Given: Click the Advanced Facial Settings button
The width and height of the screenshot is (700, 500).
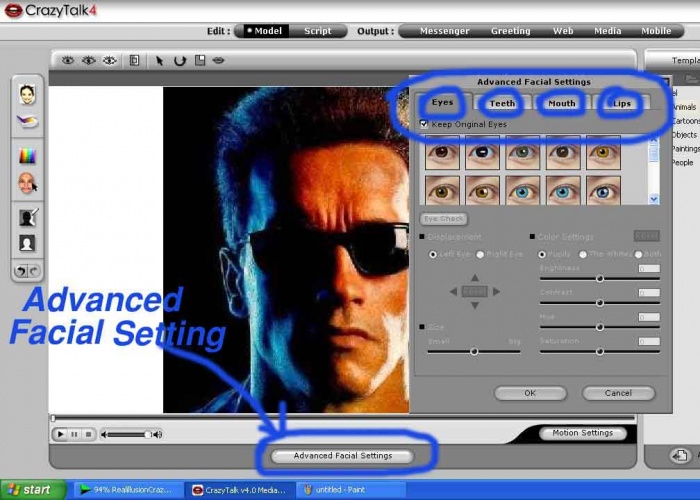Looking at the screenshot, I should click(x=342, y=456).
